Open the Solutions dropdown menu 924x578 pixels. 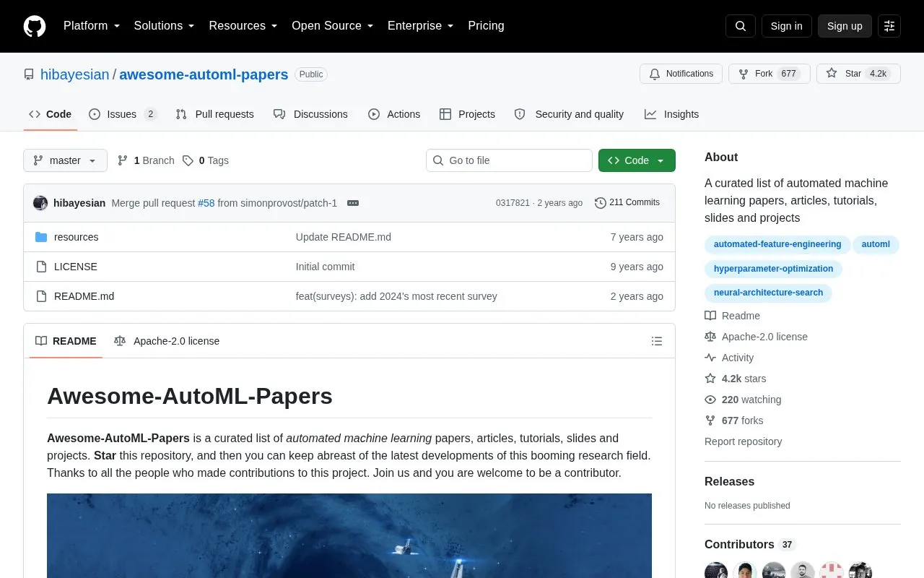(165, 26)
